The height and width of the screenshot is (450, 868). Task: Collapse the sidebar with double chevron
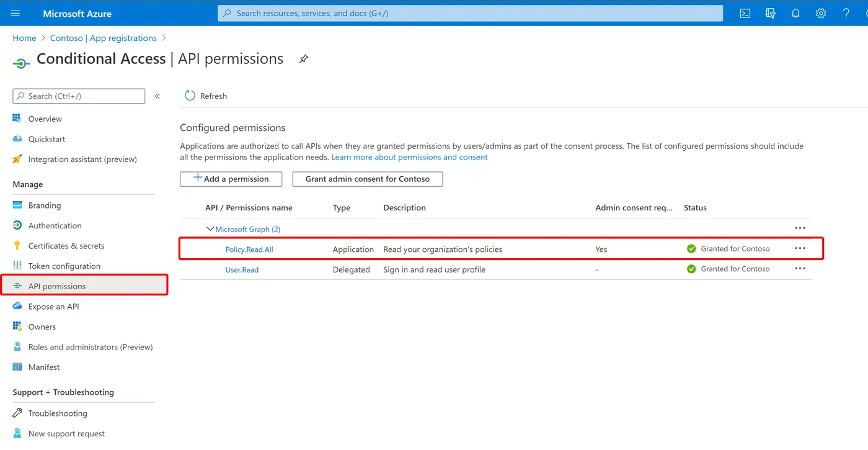pos(157,96)
